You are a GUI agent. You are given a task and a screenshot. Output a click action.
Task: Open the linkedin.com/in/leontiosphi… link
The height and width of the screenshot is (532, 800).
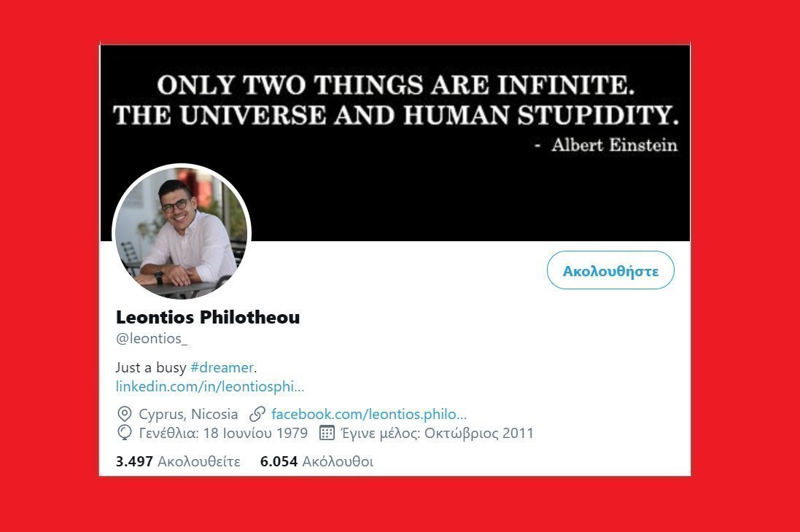(210, 386)
